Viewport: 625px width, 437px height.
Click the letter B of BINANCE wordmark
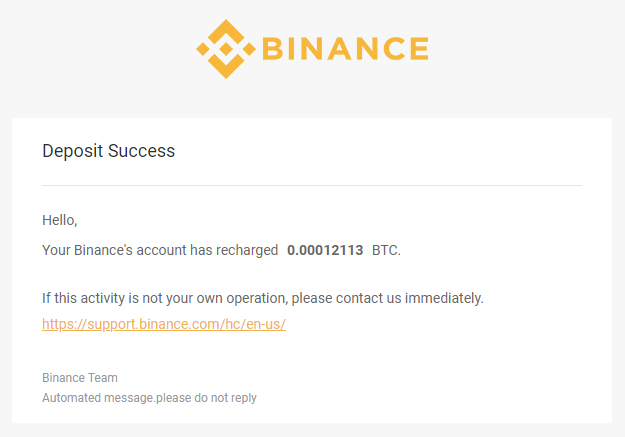coord(273,49)
